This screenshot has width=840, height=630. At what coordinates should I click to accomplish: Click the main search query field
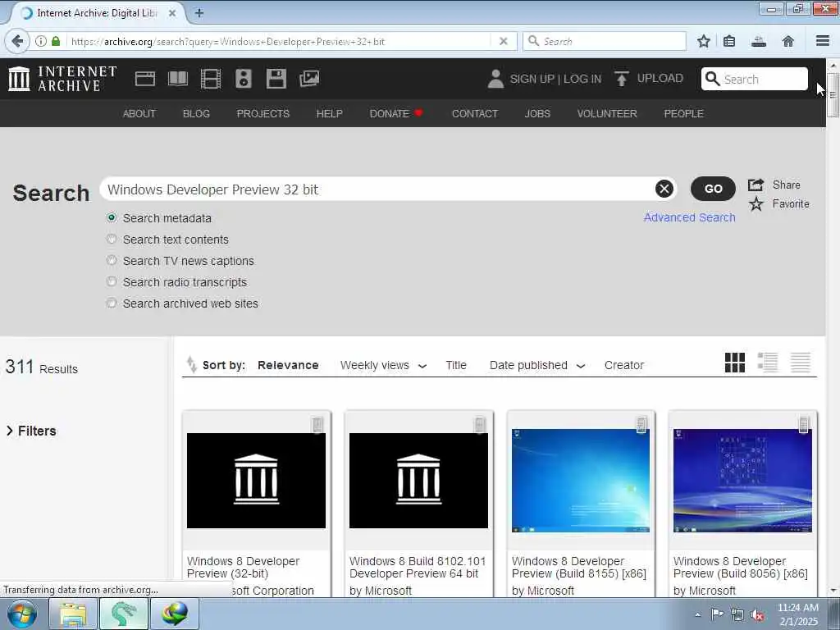(x=378, y=189)
